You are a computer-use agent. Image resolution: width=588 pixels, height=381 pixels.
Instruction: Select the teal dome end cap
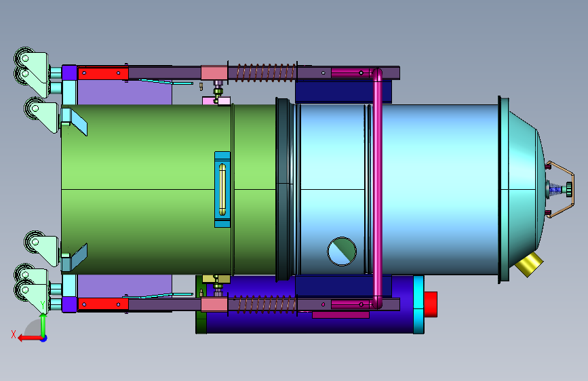[527, 189]
